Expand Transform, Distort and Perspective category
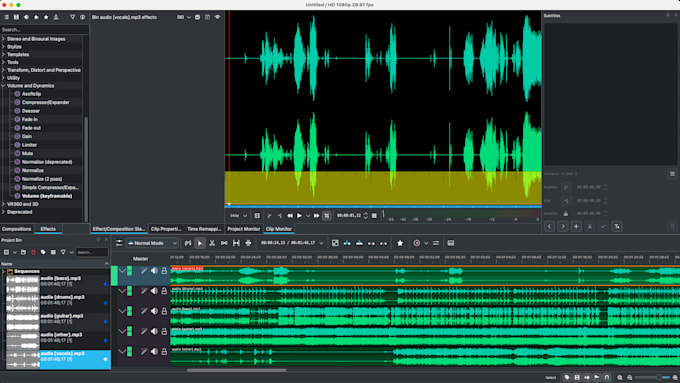 point(3,70)
